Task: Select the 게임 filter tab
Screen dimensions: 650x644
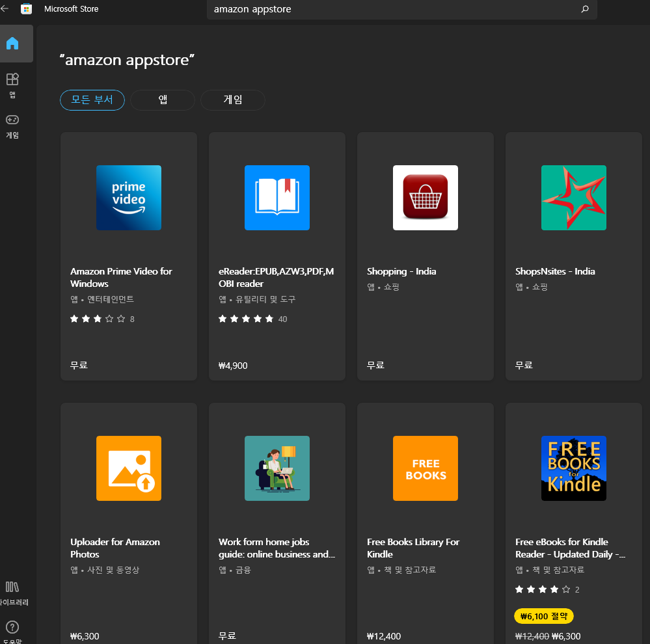Action: [x=232, y=100]
